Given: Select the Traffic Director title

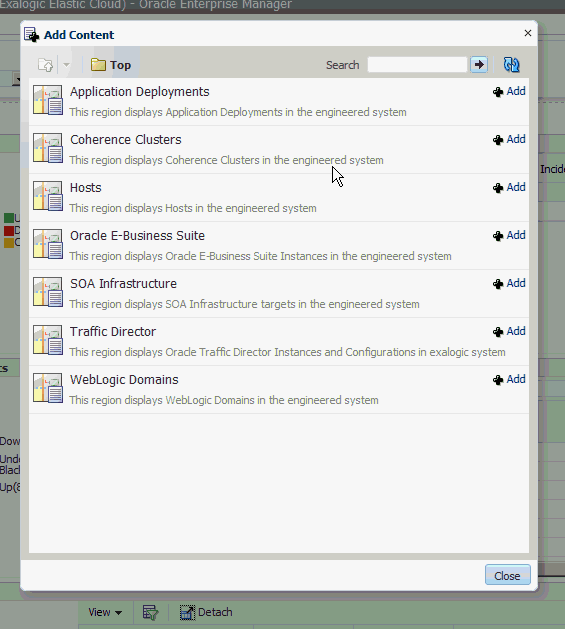Looking at the screenshot, I should pyautogui.click(x=113, y=332).
